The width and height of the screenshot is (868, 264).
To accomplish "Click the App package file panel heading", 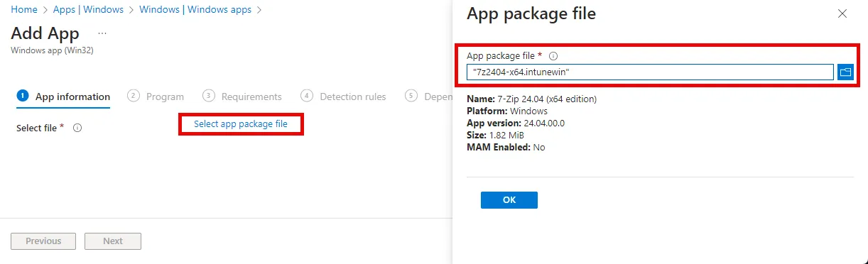I will click(x=531, y=13).
